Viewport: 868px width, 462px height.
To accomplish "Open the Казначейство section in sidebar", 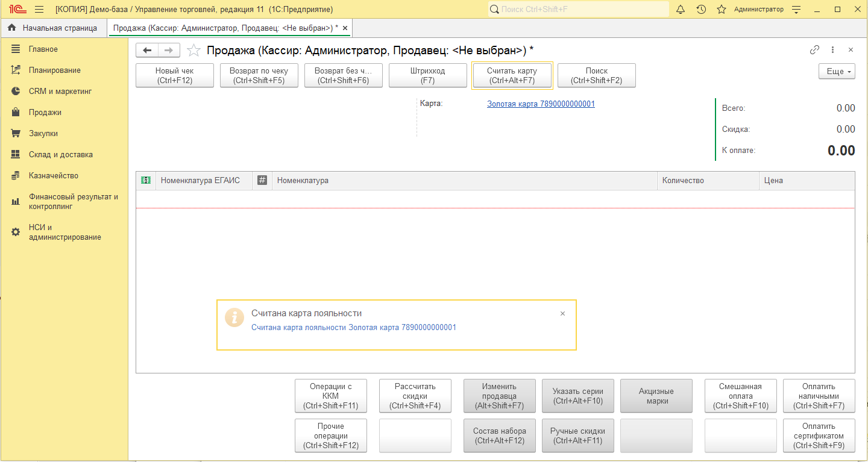I will point(54,176).
